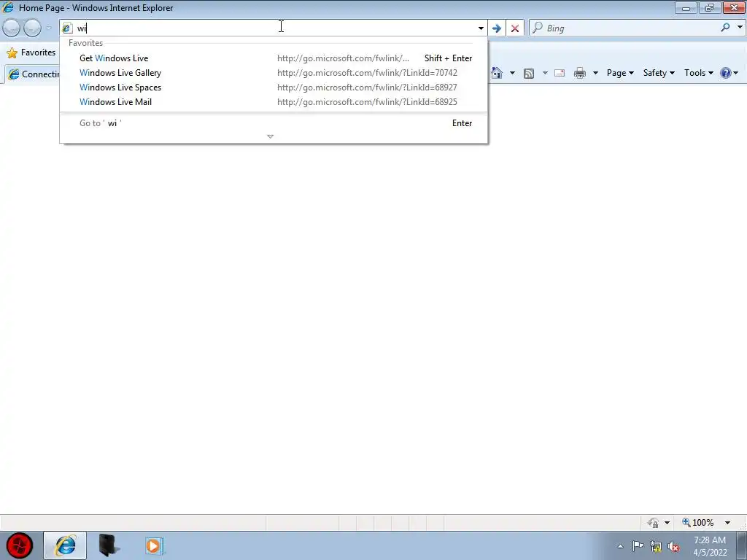Click muted volume tray icon
Image resolution: width=747 pixels, height=560 pixels.
(673, 546)
